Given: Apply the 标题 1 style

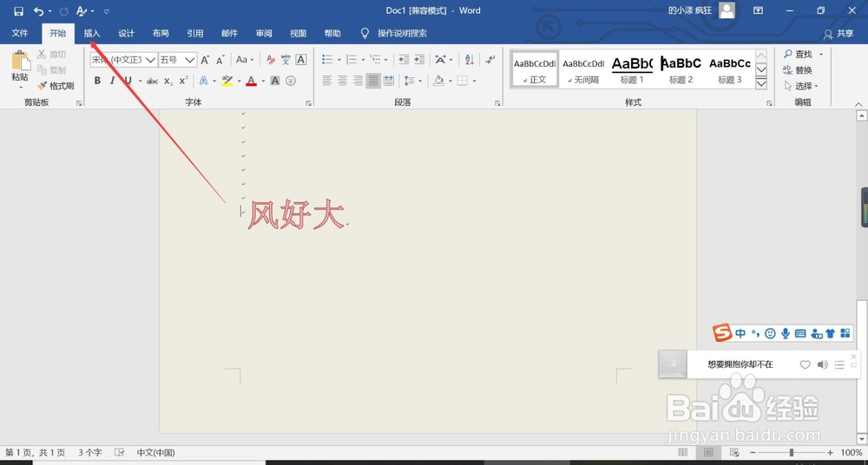Looking at the screenshot, I should coord(632,69).
